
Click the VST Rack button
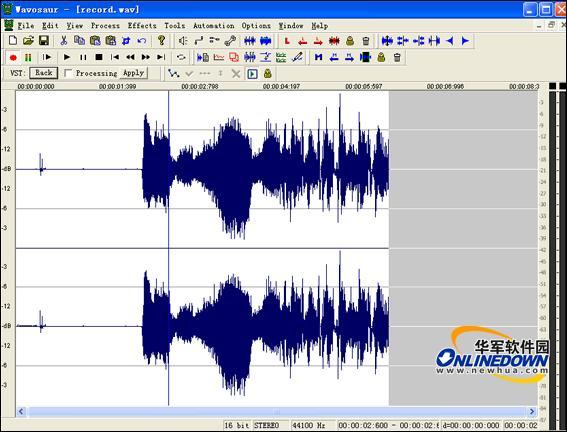tap(43, 73)
